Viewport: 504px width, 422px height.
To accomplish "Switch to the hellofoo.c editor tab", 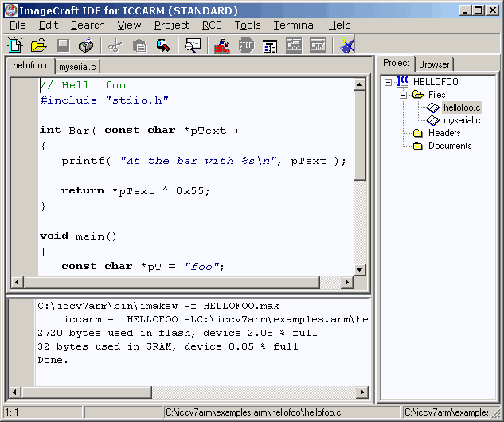I will (x=31, y=65).
